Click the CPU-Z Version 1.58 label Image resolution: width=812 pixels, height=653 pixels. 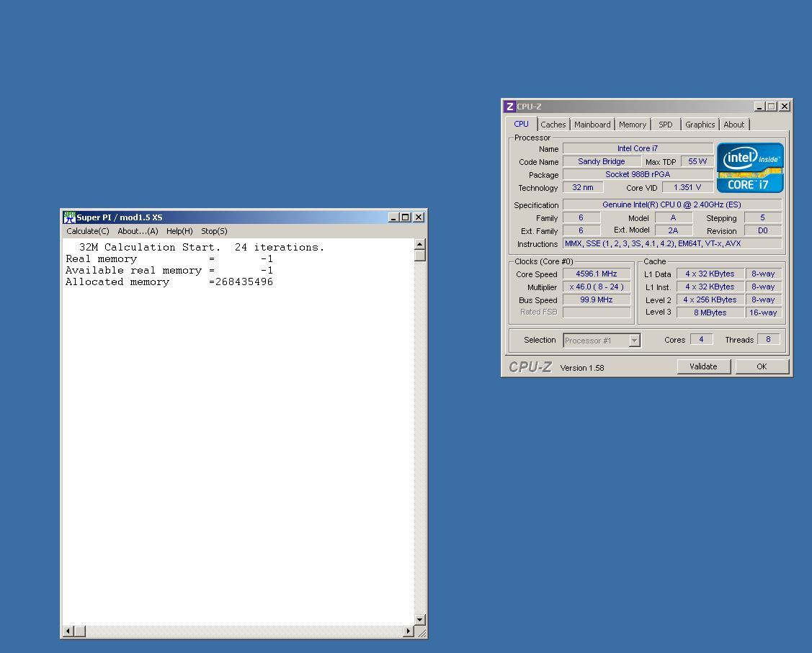(582, 368)
